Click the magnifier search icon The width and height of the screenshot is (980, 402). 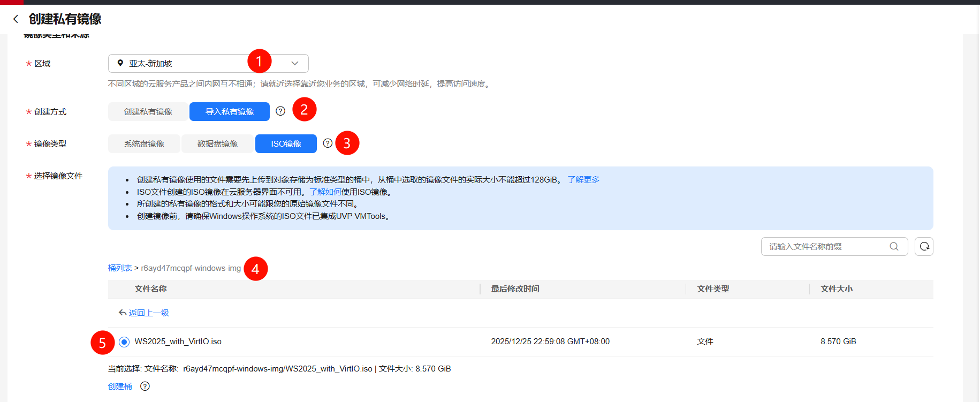pos(894,247)
